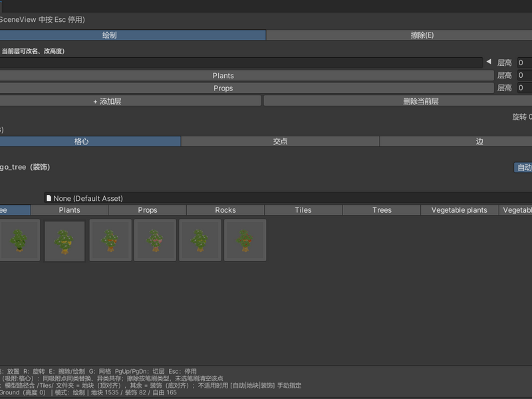This screenshot has height=399, width=532.
Task: Edit 层高 value for the Plants layer
Action: coord(525,75)
